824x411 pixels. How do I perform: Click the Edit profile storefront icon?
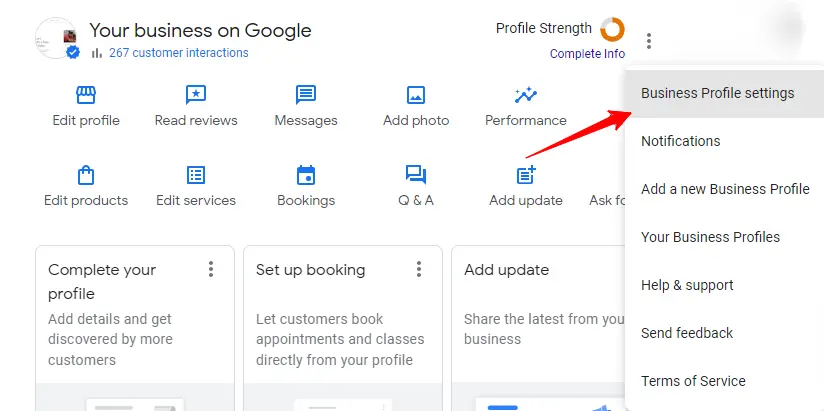(86, 95)
